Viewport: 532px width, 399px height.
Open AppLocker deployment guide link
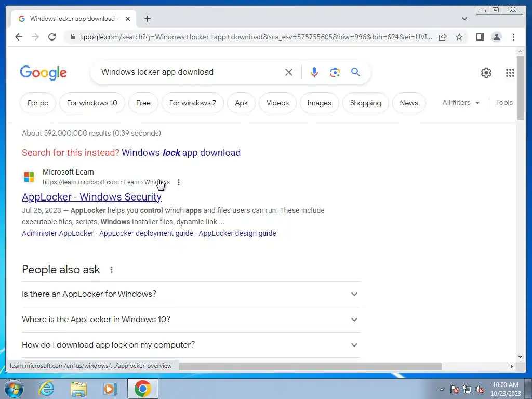[146, 233]
